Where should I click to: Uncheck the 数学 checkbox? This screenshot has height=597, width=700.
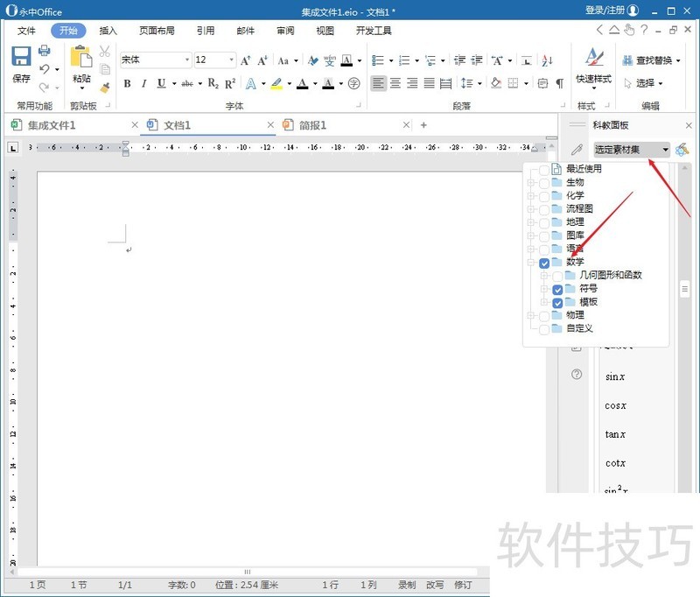544,263
